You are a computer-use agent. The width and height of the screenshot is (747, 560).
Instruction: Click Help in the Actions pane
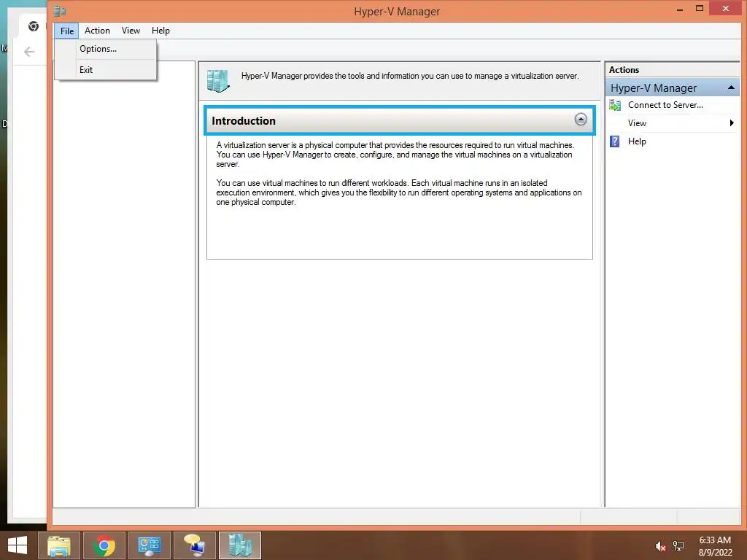click(636, 141)
